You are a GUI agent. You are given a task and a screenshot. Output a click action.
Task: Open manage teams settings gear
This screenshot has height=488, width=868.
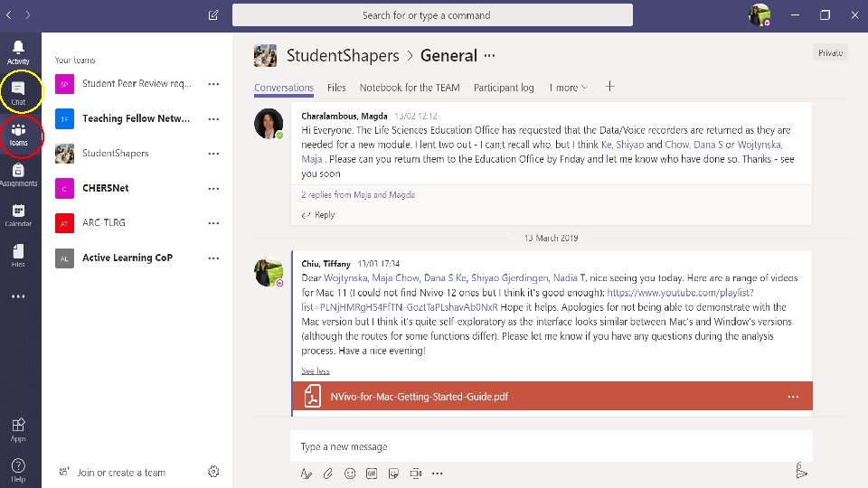[x=213, y=472]
